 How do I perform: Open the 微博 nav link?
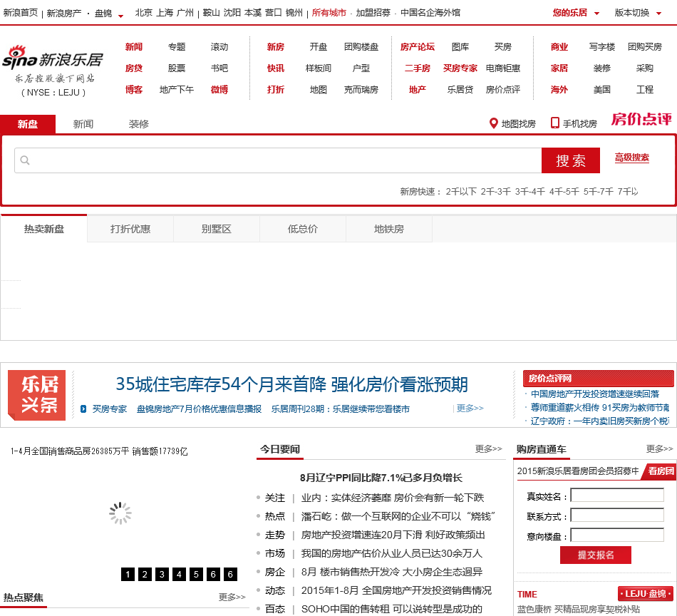[219, 90]
